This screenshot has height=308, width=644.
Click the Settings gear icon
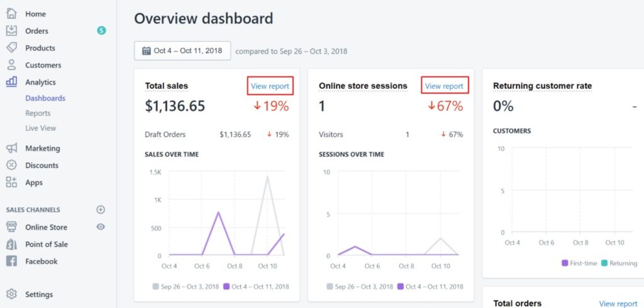[x=11, y=294]
